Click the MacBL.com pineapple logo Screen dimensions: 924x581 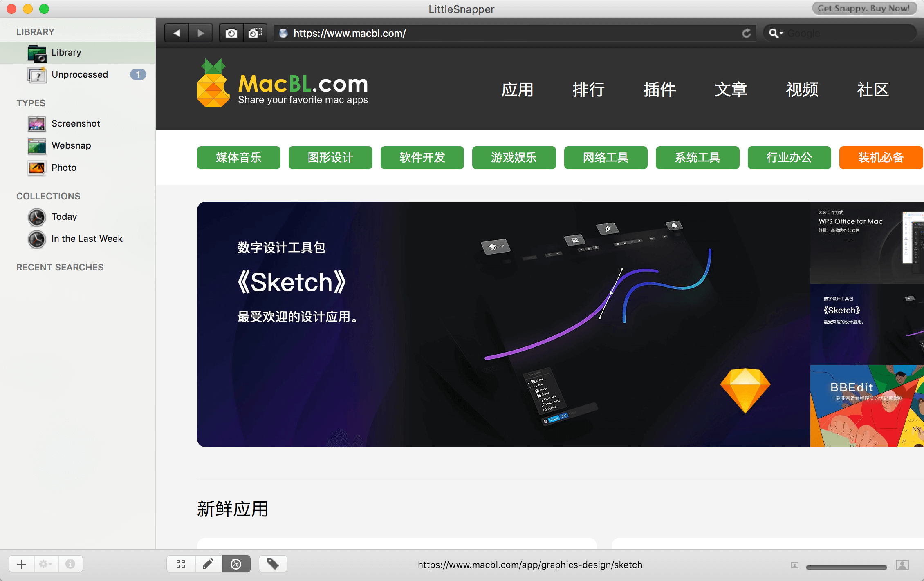(213, 83)
